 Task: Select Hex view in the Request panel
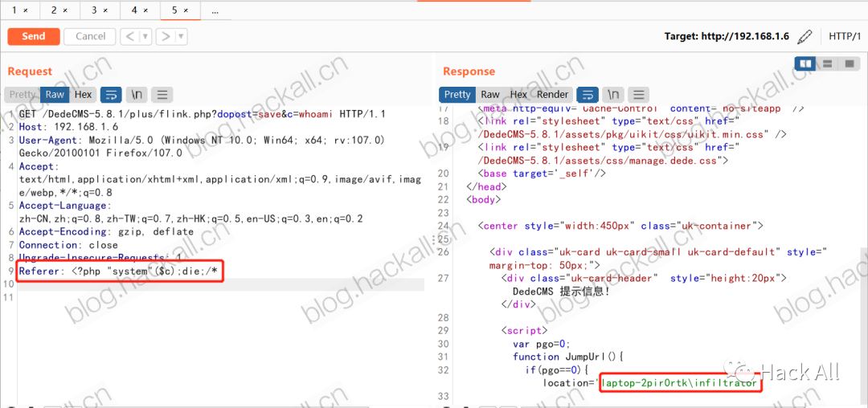click(83, 95)
